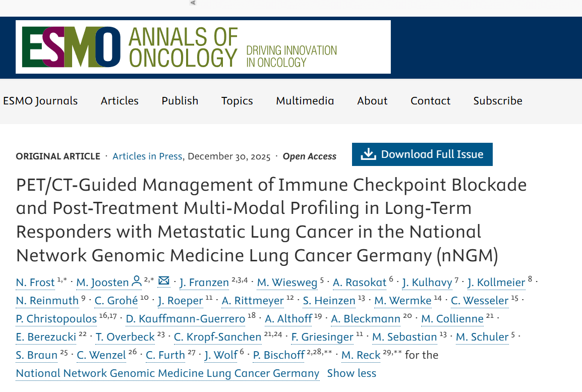This screenshot has width=582, height=392.
Task: Select the Publish menu item
Action: tap(180, 101)
